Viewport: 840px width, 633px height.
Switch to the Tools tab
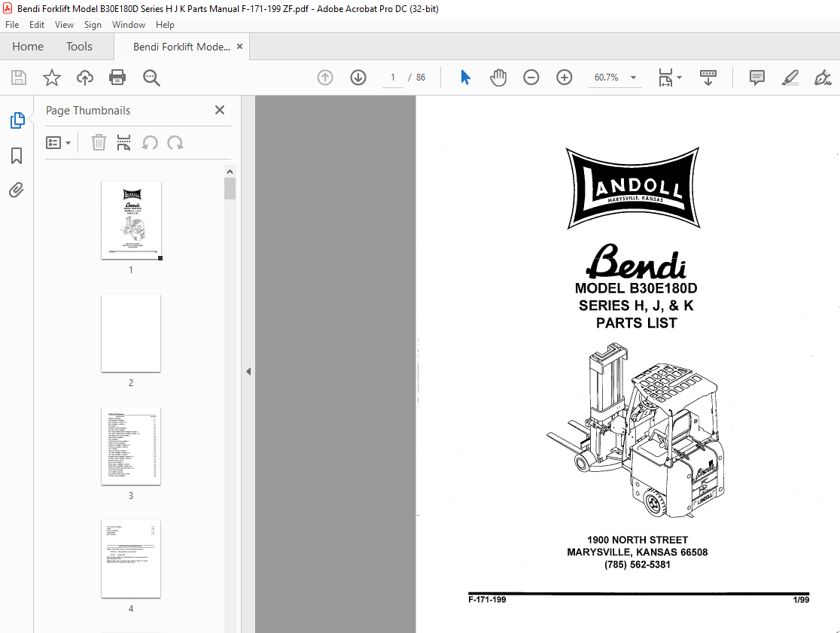[79, 47]
